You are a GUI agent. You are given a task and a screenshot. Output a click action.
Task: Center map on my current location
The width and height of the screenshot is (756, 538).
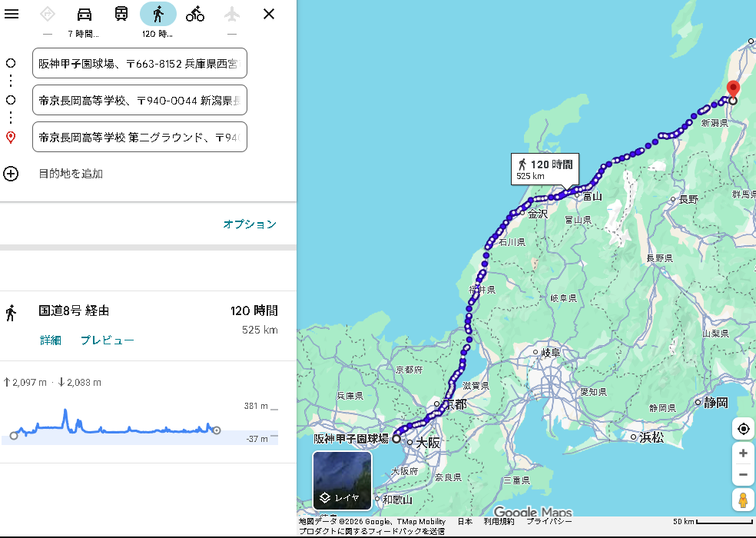pos(743,429)
